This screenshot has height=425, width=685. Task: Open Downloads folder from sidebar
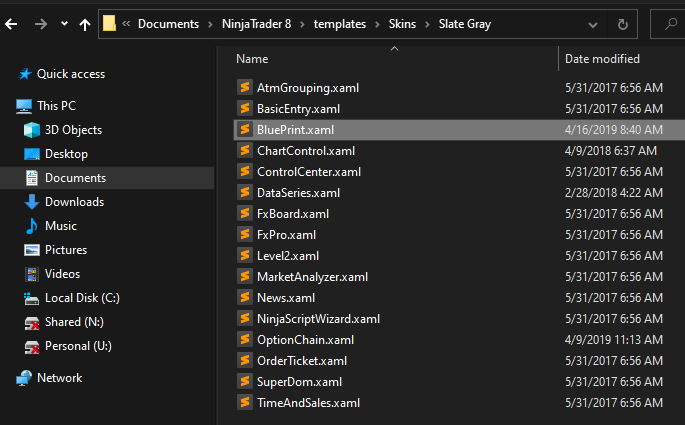74,202
